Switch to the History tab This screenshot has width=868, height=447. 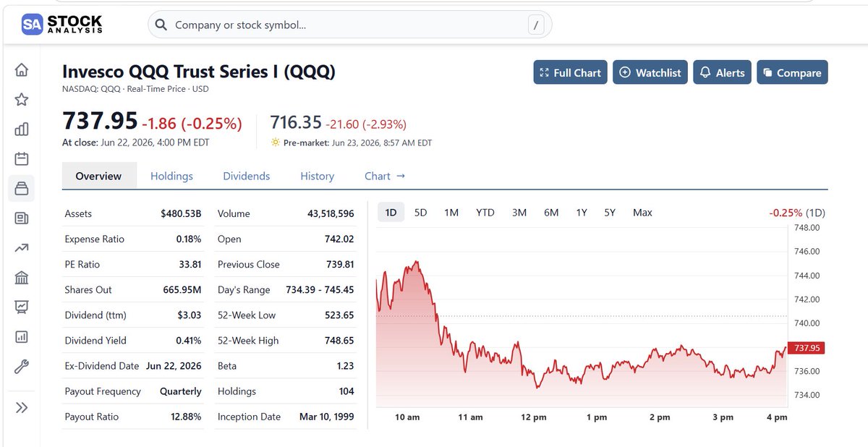coord(317,176)
